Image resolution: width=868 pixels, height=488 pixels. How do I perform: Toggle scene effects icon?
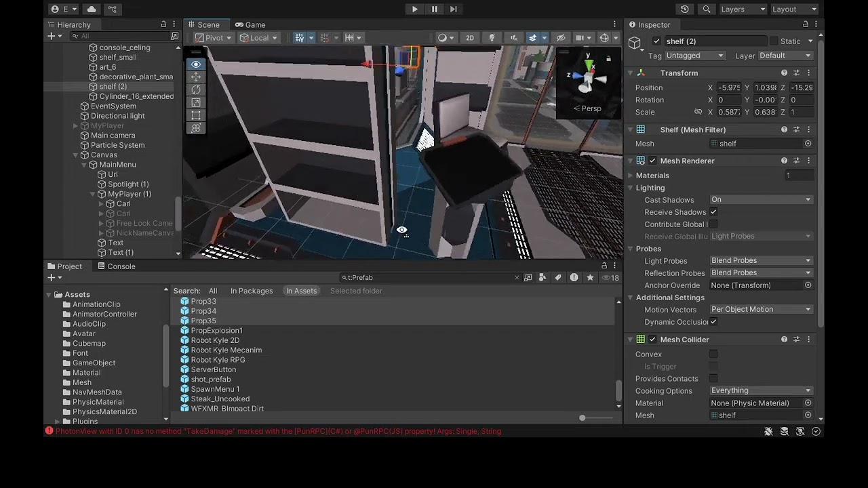pos(532,37)
